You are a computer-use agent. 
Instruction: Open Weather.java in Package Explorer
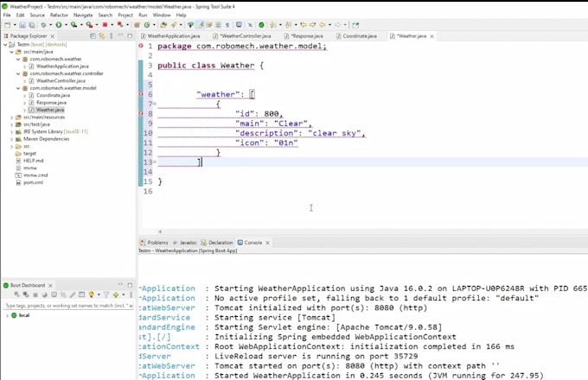click(x=49, y=111)
